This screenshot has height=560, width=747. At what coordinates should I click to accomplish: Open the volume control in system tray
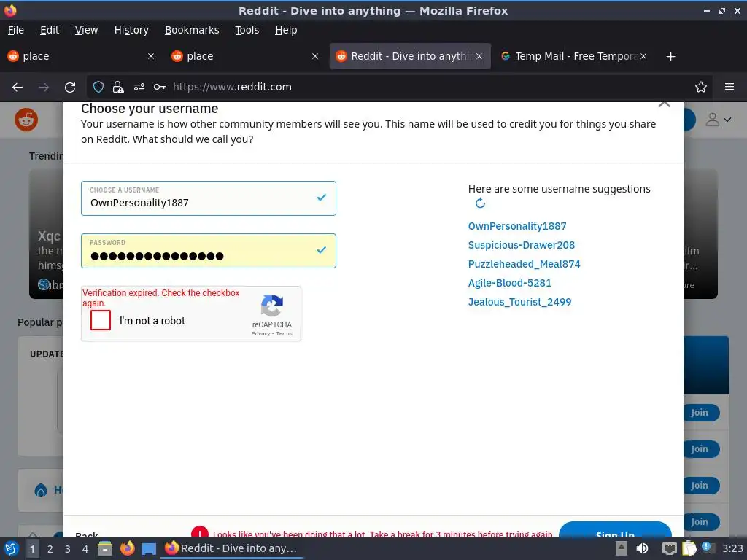click(642, 548)
